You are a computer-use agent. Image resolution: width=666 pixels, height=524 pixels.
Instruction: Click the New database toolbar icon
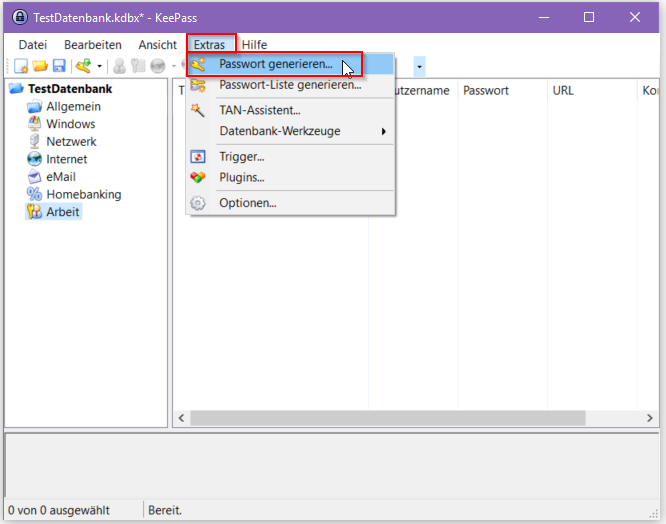21,66
